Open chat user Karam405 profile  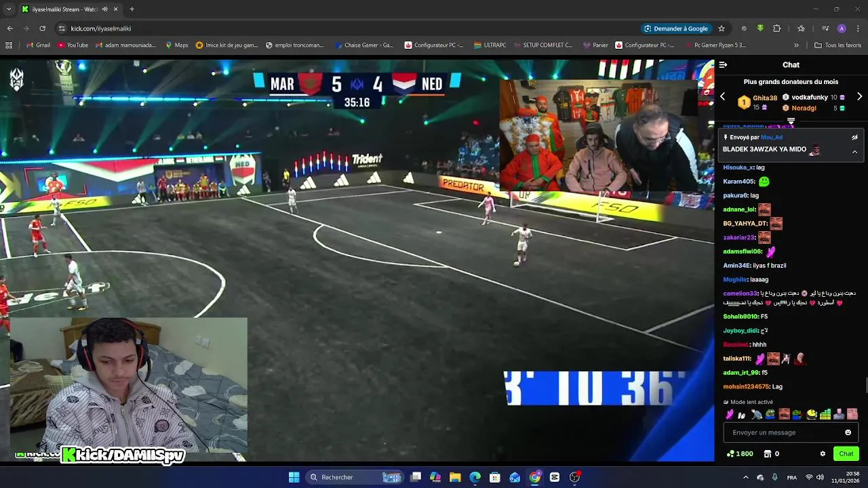(x=739, y=182)
